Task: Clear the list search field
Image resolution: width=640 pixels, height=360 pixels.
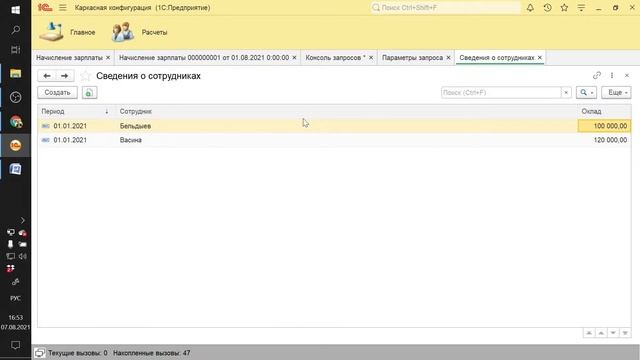Action: [x=566, y=93]
